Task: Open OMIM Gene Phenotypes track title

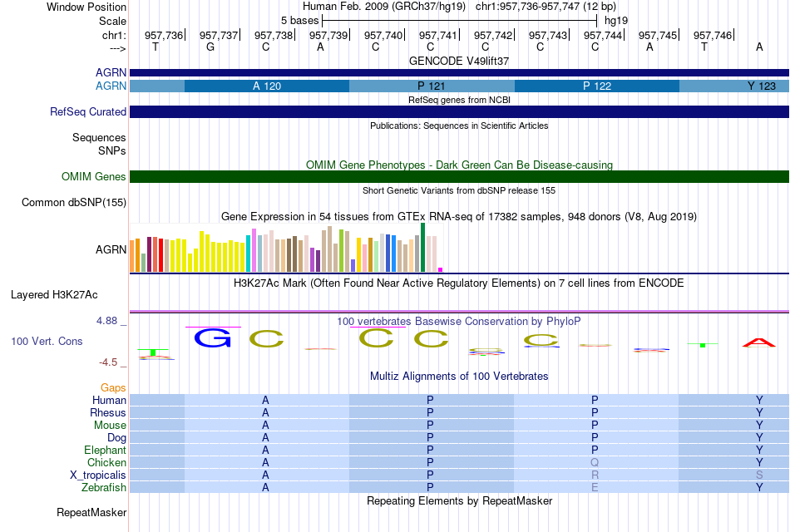Action: (x=459, y=165)
